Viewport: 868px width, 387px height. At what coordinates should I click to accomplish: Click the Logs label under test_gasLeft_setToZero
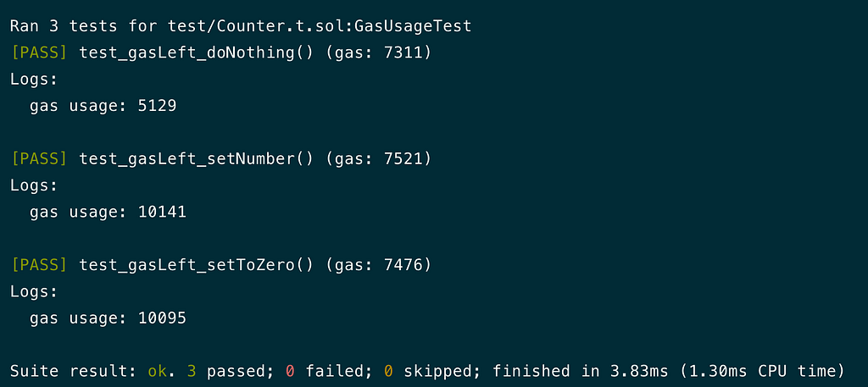[34, 291]
